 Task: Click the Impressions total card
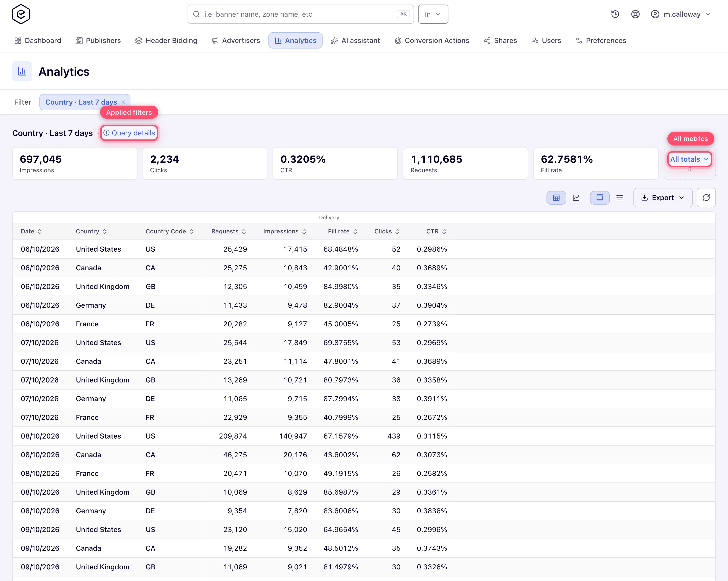pos(75,163)
